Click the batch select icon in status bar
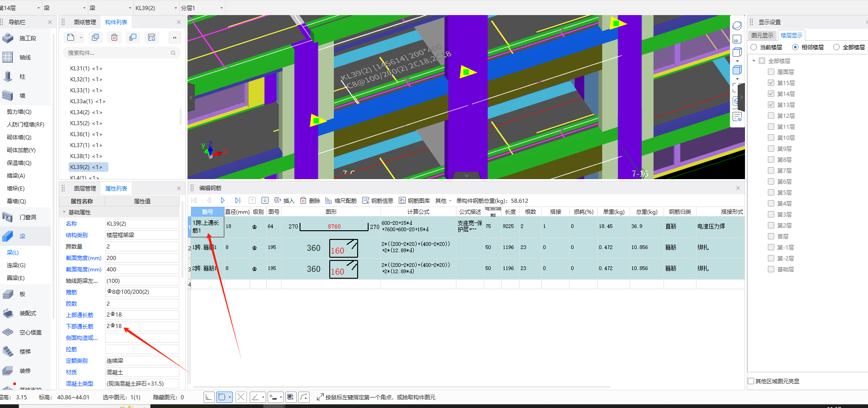 tap(290, 397)
